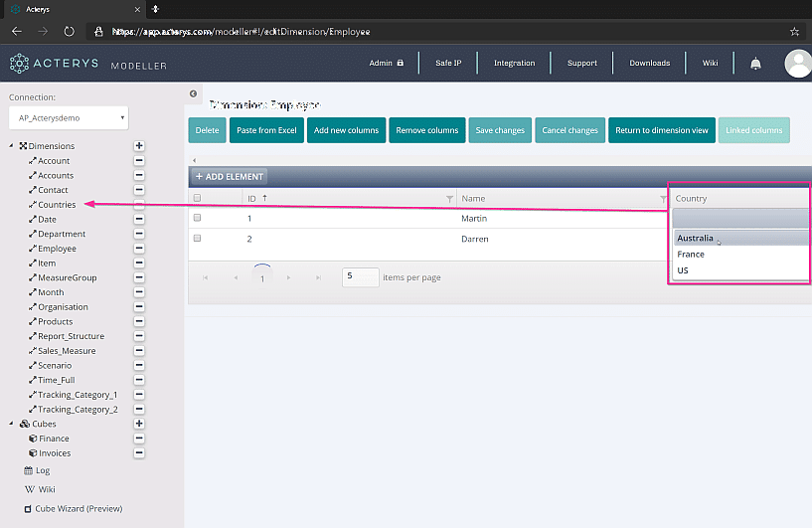Collapse the sidebar with the arrow icon
This screenshot has height=528, width=812.
point(193,93)
